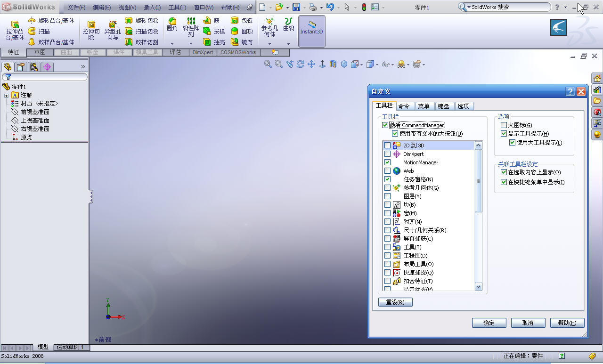Switch to the ConfigurationManager tab icon
603x364 pixels.
pos(34,67)
